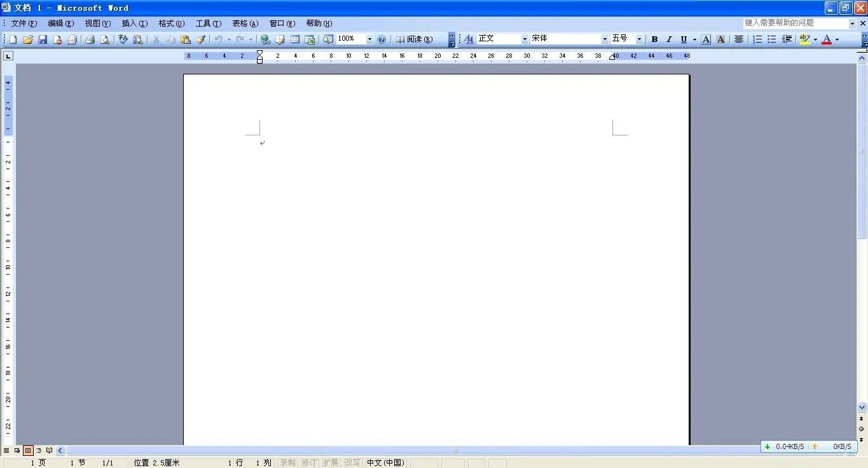The width and height of the screenshot is (868, 468).
Task: Open the Insert Table tool
Action: [x=295, y=39]
